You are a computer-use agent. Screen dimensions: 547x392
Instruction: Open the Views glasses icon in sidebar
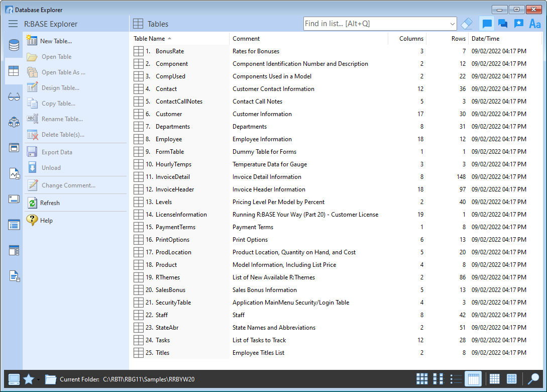click(x=14, y=96)
